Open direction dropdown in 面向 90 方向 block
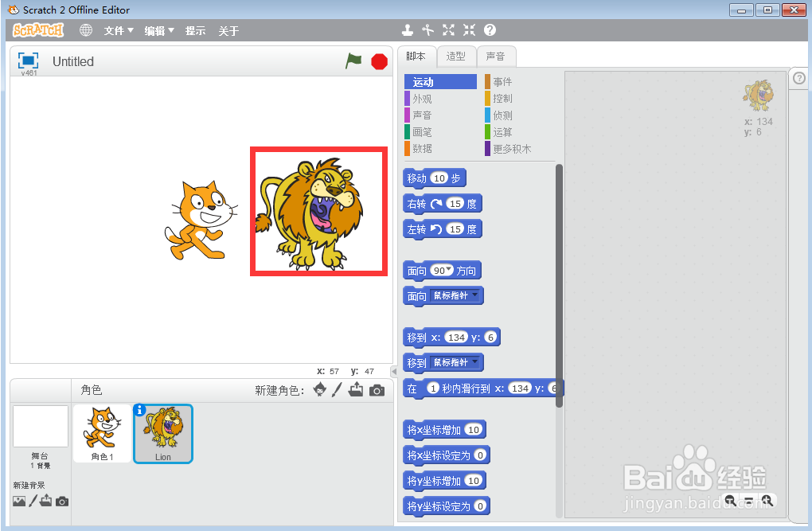 pyautogui.click(x=449, y=269)
